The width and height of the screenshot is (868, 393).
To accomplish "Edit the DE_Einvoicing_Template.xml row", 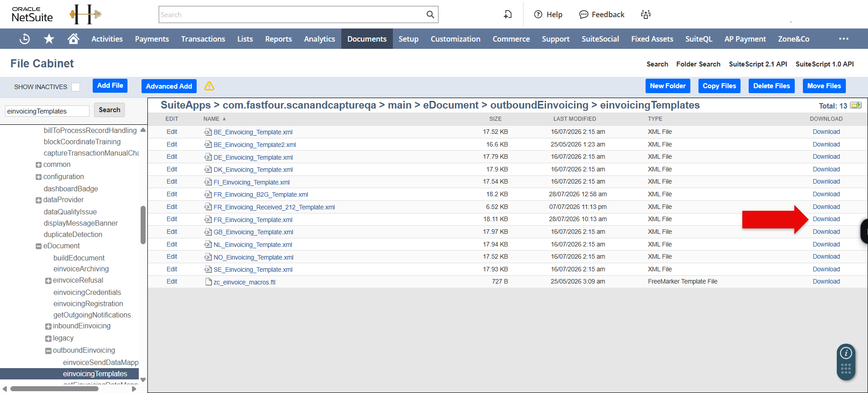I will (x=172, y=156).
